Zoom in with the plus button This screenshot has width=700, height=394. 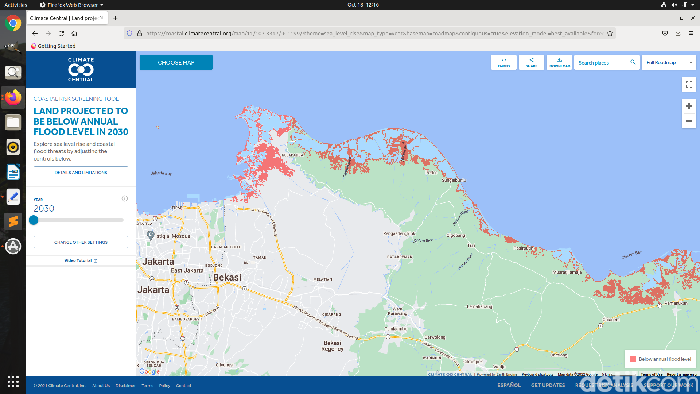[x=688, y=106]
